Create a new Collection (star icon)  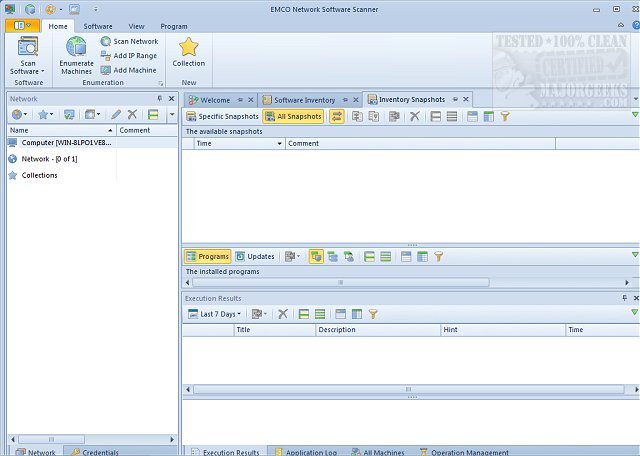point(189,52)
